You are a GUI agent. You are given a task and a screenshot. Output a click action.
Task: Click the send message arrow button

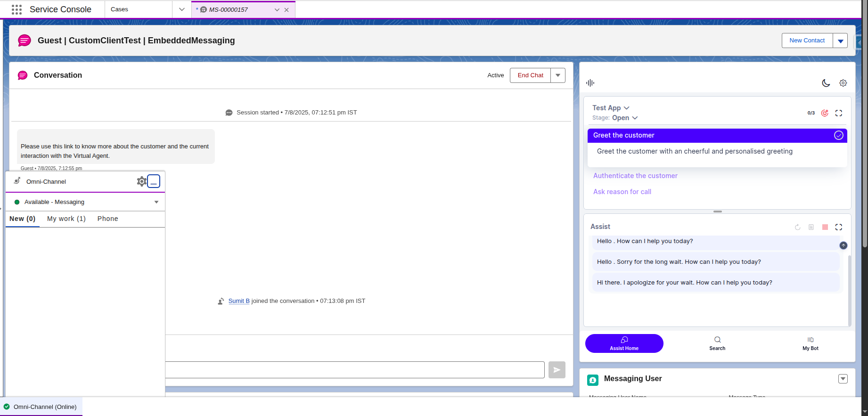click(557, 370)
